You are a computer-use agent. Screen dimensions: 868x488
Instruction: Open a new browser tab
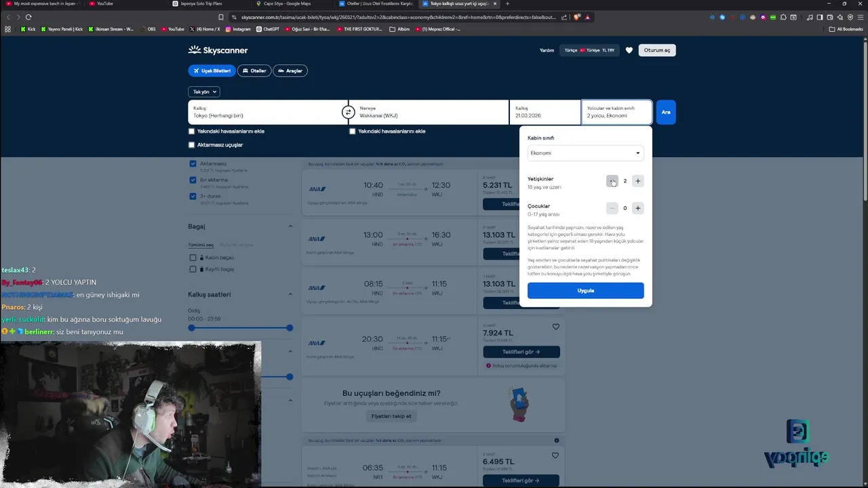point(507,4)
